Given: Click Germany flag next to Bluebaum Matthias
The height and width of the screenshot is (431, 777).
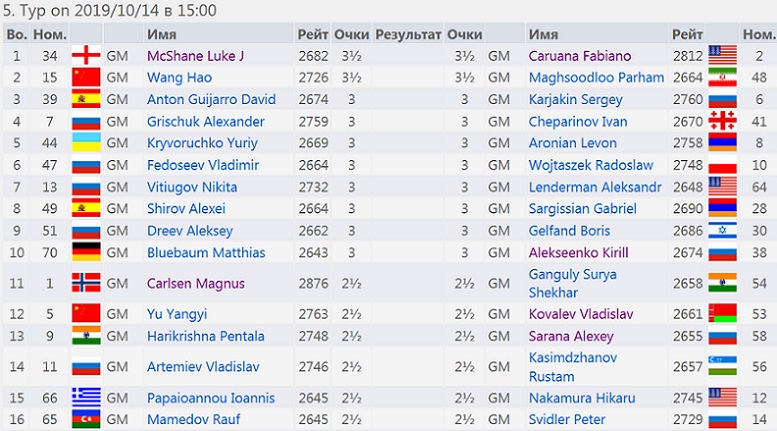Looking at the screenshot, I should point(86,253).
